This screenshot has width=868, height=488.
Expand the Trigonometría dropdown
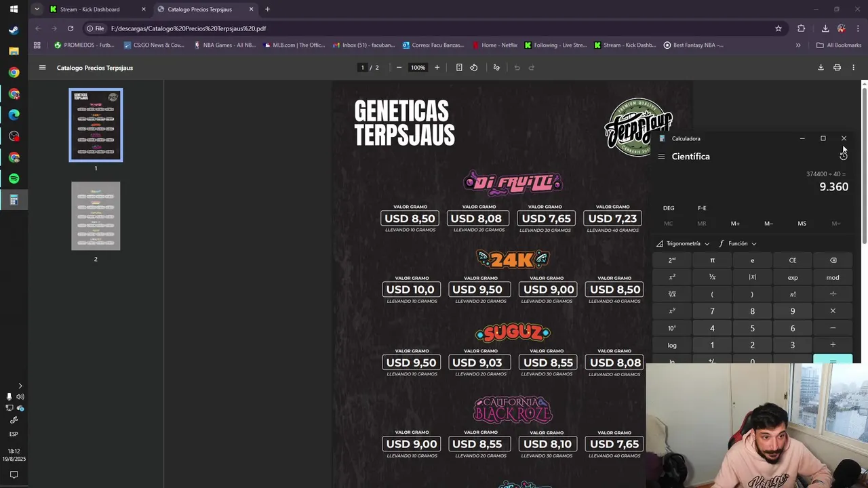click(x=683, y=243)
